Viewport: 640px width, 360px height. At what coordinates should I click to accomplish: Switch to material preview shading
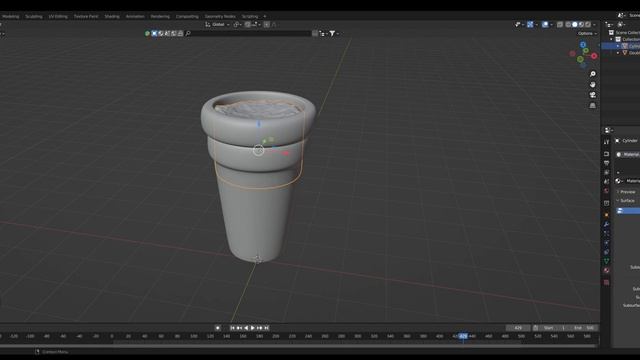pyautogui.click(x=581, y=24)
